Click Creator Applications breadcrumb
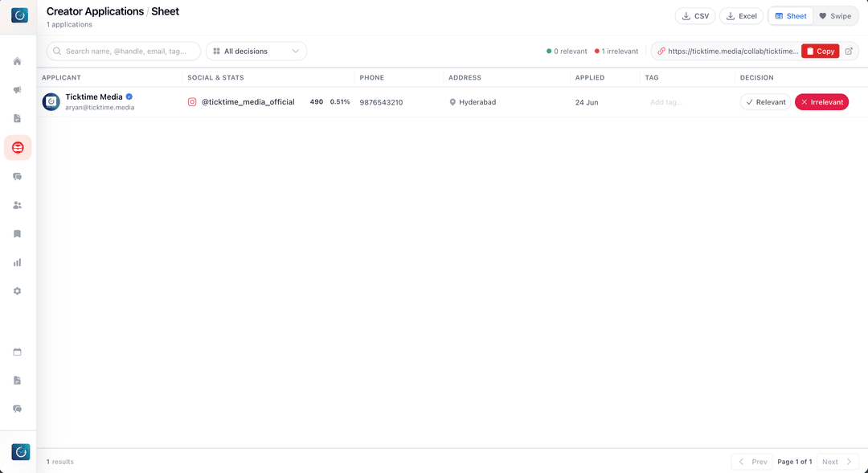Viewport: 868px width, 473px height. coord(95,11)
